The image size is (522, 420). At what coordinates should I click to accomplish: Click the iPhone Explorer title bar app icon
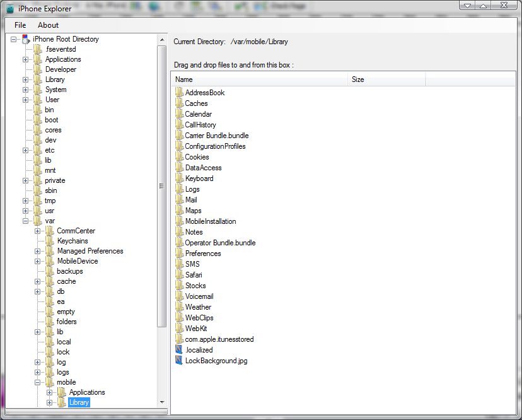[10, 8]
